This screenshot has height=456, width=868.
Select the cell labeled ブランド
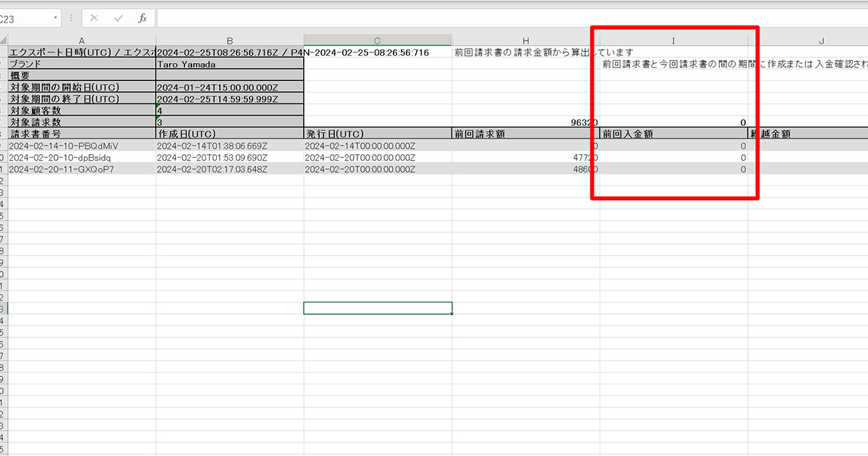(x=82, y=64)
